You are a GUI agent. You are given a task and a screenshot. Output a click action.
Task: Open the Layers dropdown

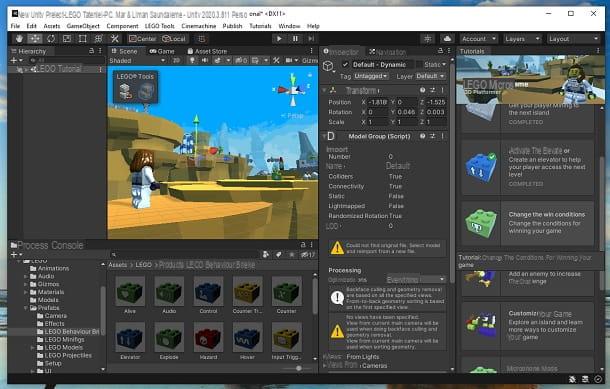(522, 39)
